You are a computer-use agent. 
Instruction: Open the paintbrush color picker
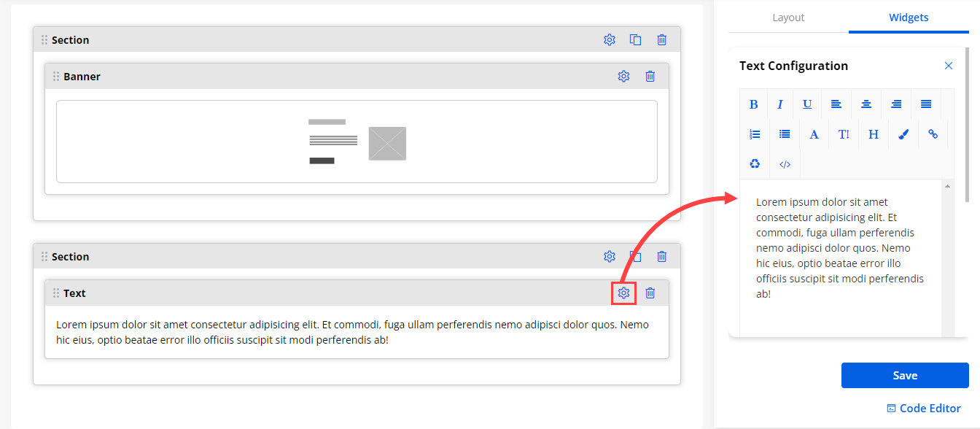pos(903,134)
